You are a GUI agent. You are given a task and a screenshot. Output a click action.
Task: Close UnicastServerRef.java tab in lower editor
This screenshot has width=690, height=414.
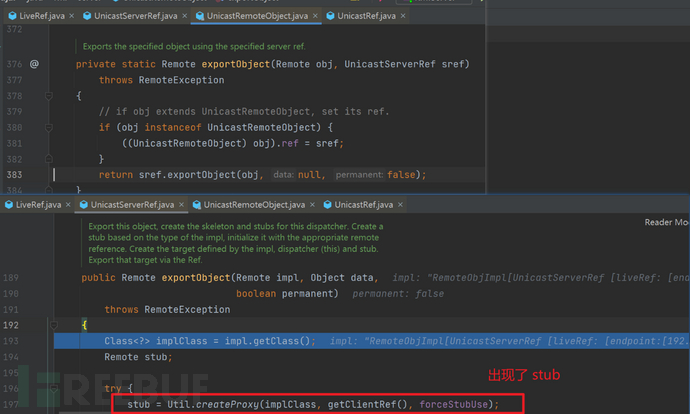[181, 205]
